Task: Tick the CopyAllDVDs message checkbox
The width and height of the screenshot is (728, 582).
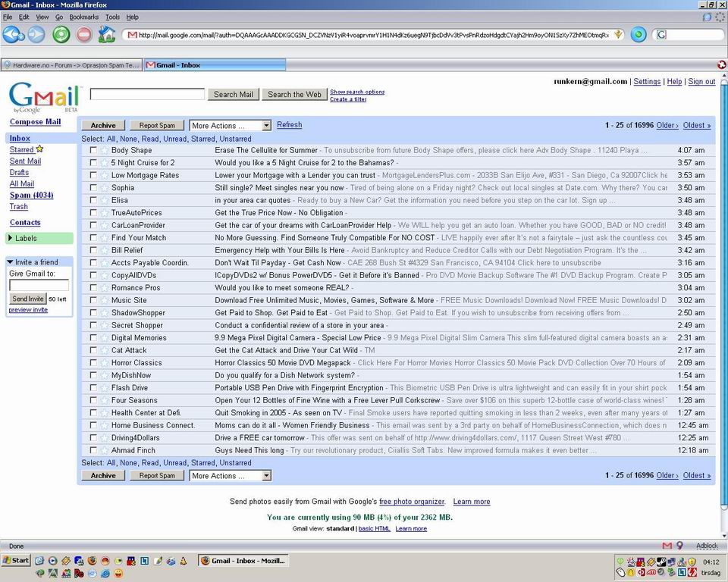Action: click(x=93, y=275)
